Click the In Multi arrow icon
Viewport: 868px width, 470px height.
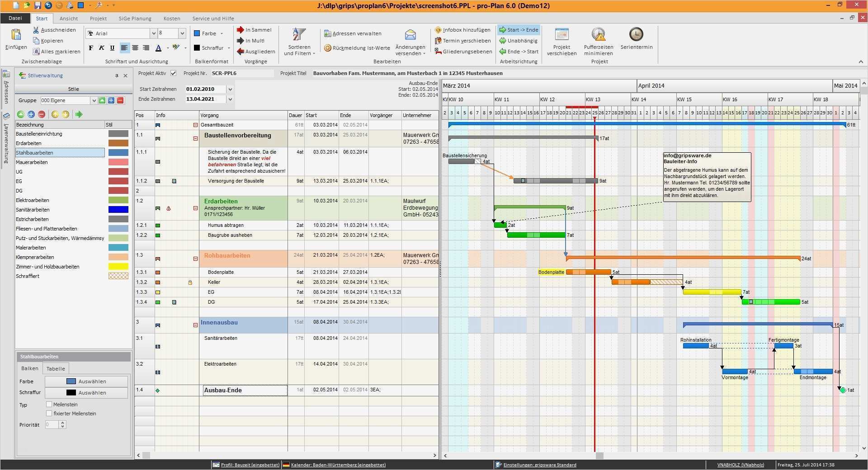[x=241, y=41]
